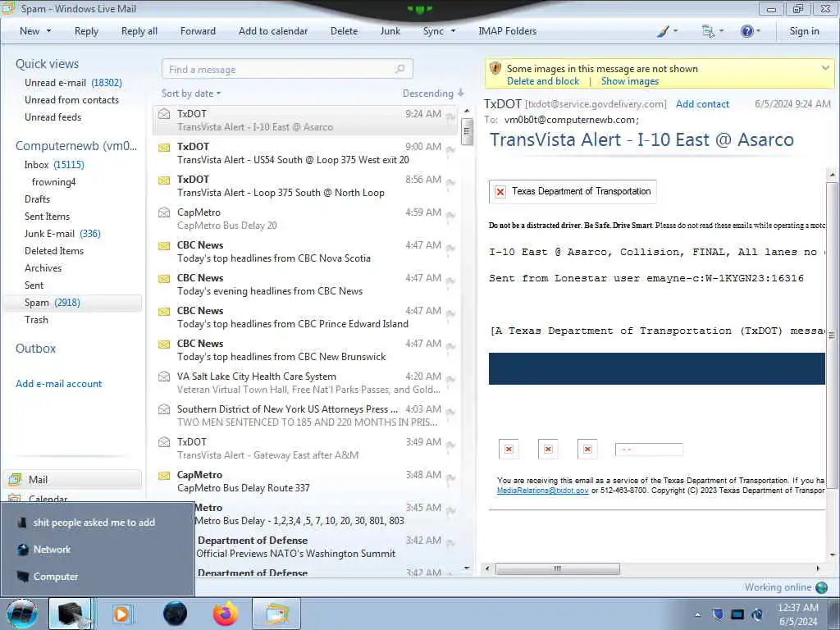Click Add e-mail account link
The height and width of the screenshot is (630, 840).
click(x=58, y=384)
